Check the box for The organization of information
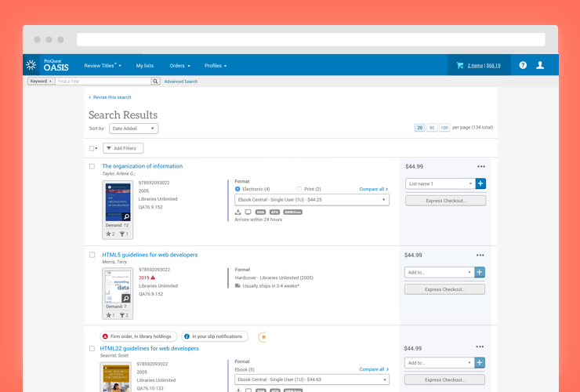580x392 pixels. [92, 166]
